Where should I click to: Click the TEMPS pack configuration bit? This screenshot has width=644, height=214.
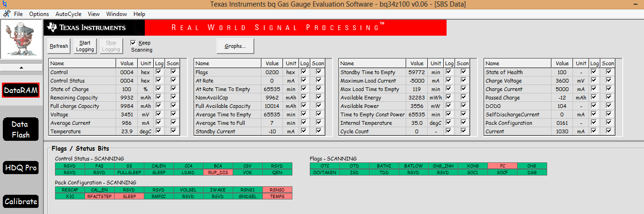coord(277,196)
